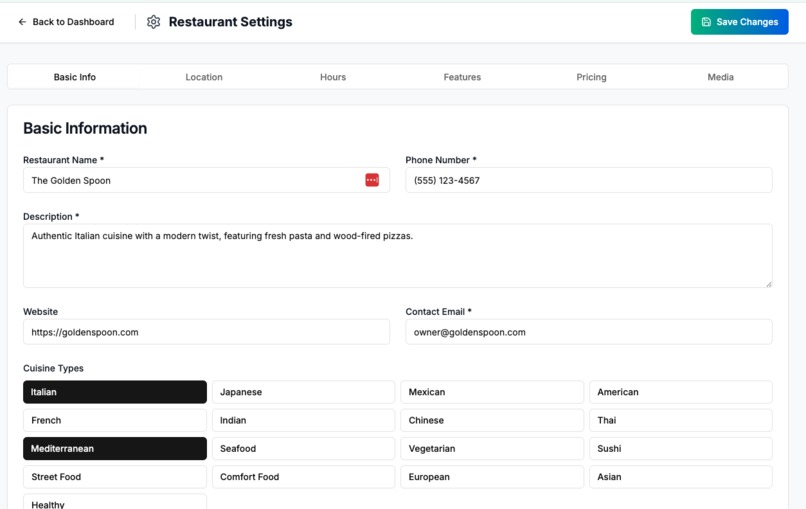Enable the American cuisine type
The image size is (806, 509).
681,392
